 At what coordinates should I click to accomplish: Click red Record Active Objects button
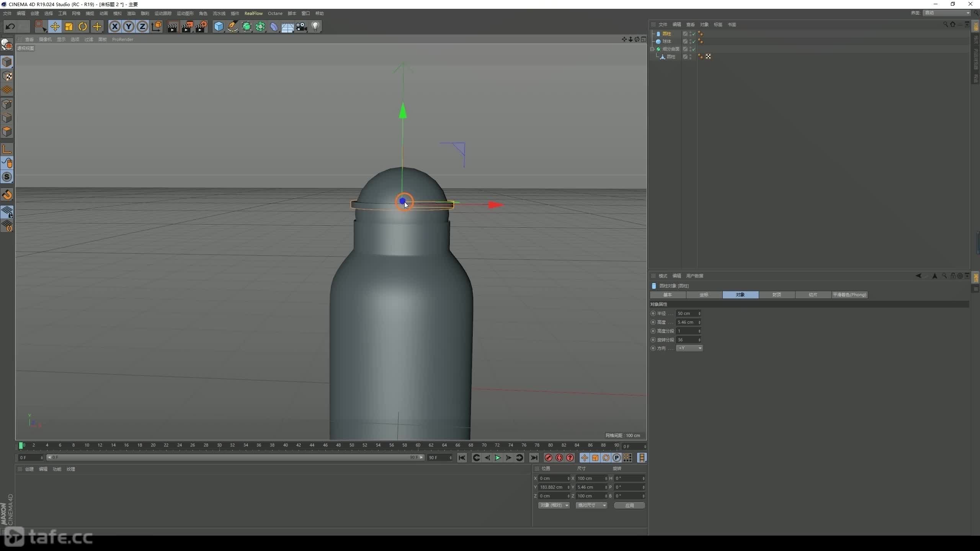point(548,458)
